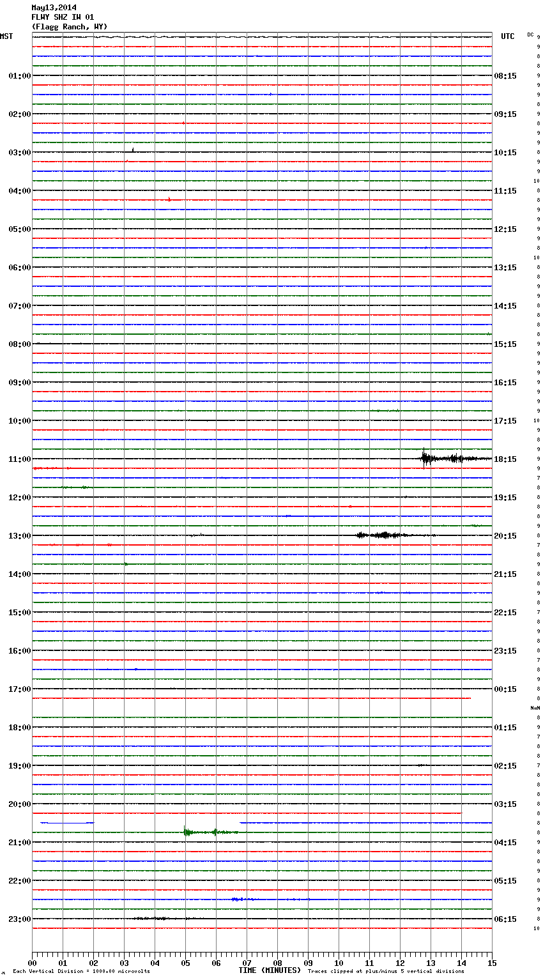
Task: Click the 04:15 UTC time label
Action: pyautogui.click(x=505, y=843)
